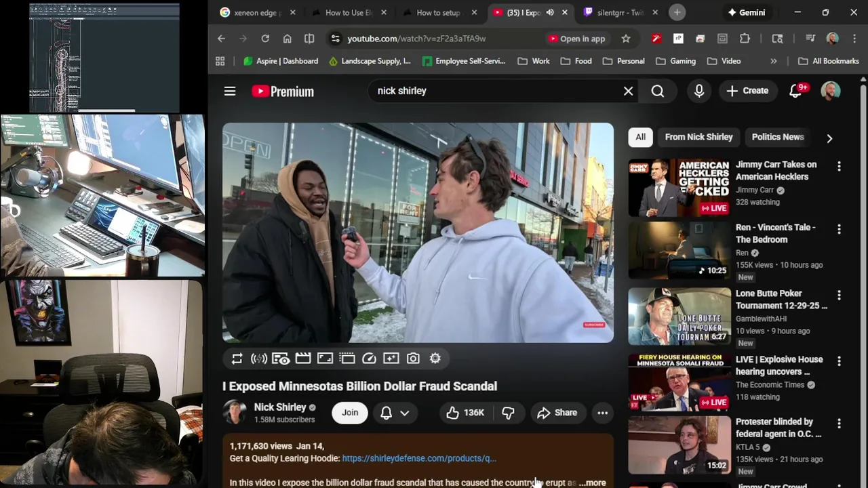Run search with the magnifier button
Viewport: 868px width, 488px height.
point(657,91)
